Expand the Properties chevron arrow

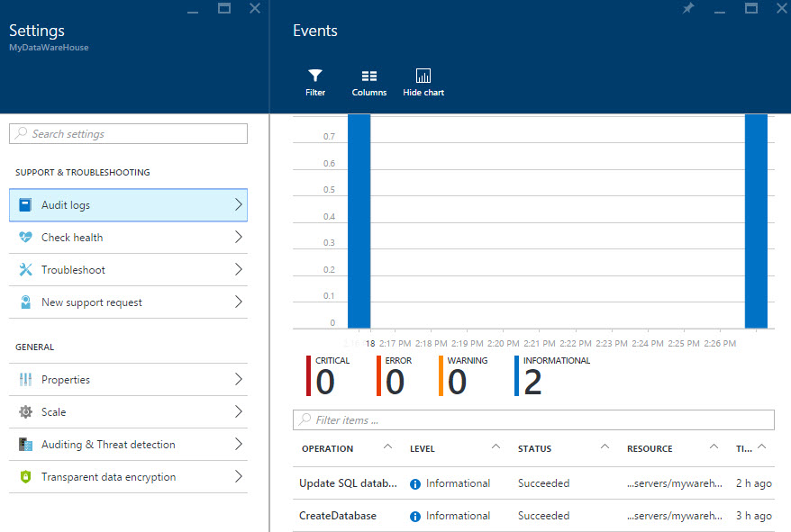click(x=238, y=380)
